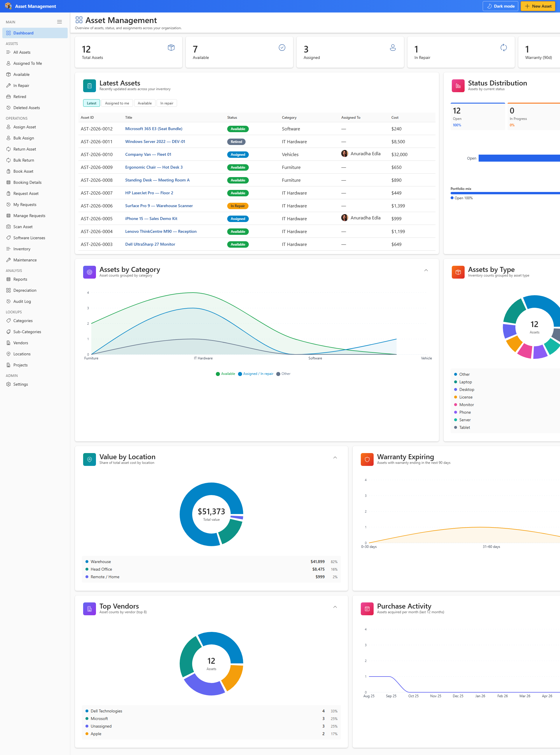Click the Top Vendors building icon
This screenshot has width=560, height=755.
(90, 609)
